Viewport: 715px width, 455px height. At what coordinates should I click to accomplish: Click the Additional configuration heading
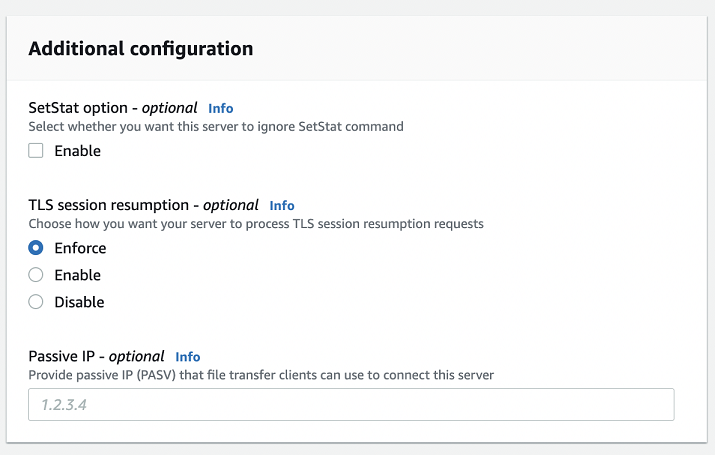coord(140,48)
